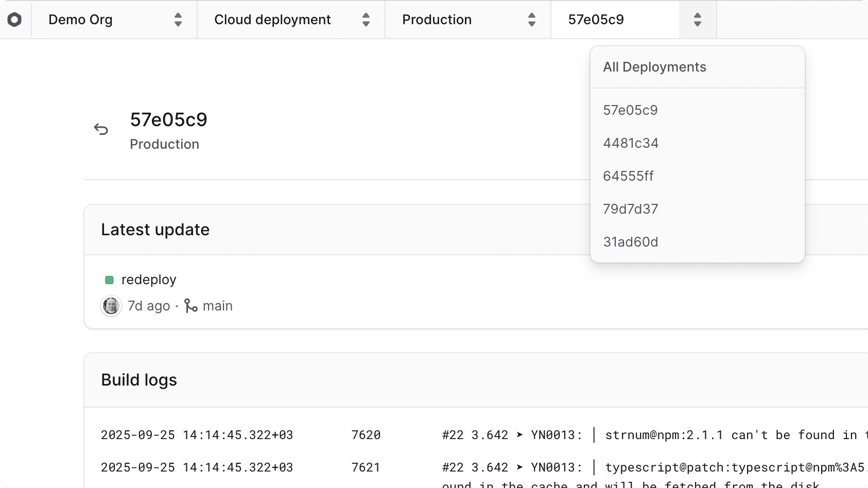Select the 79d7d37 deployment option
Image resolution: width=868 pixels, height=488 pixels.
[x=631, y=209]
